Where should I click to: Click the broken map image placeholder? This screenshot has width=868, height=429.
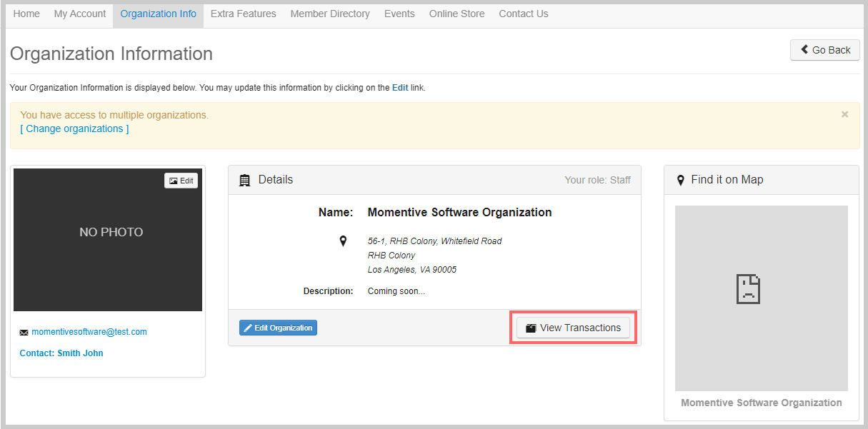(762, 298)
